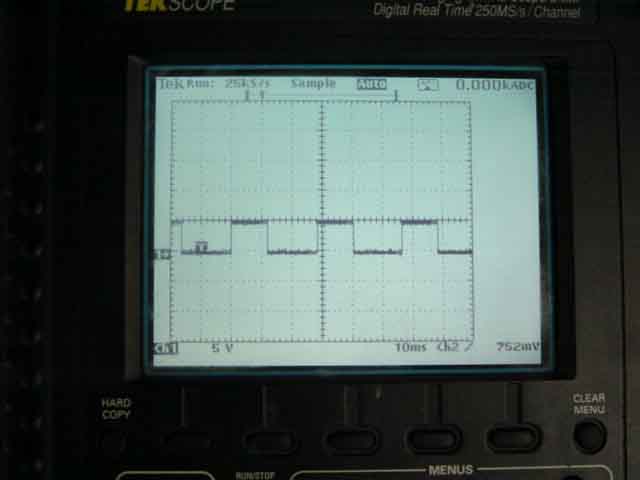Click the channel 1 ground marker at left edge
The image size is (640, 480).
pos(162,255)
